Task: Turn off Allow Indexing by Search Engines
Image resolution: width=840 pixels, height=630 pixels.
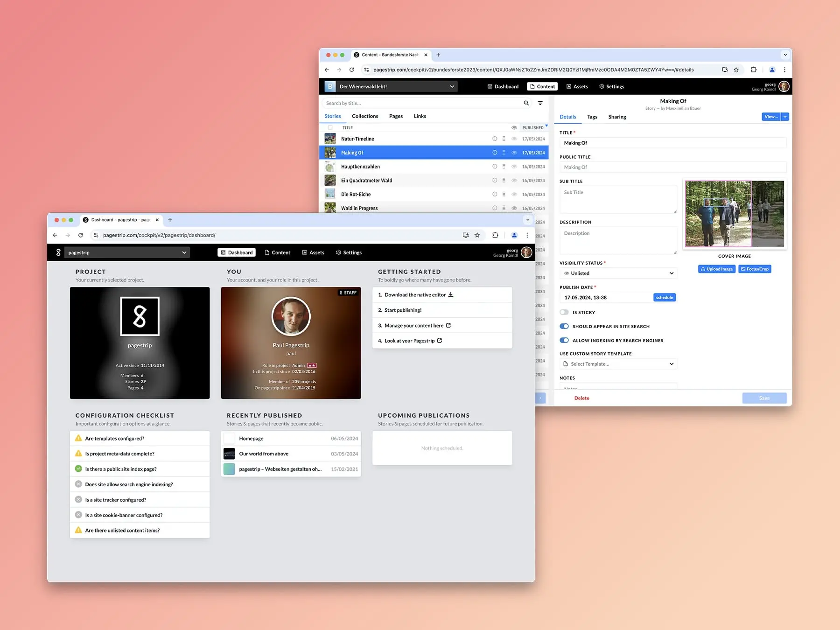Action: click(x=564, y=340)
